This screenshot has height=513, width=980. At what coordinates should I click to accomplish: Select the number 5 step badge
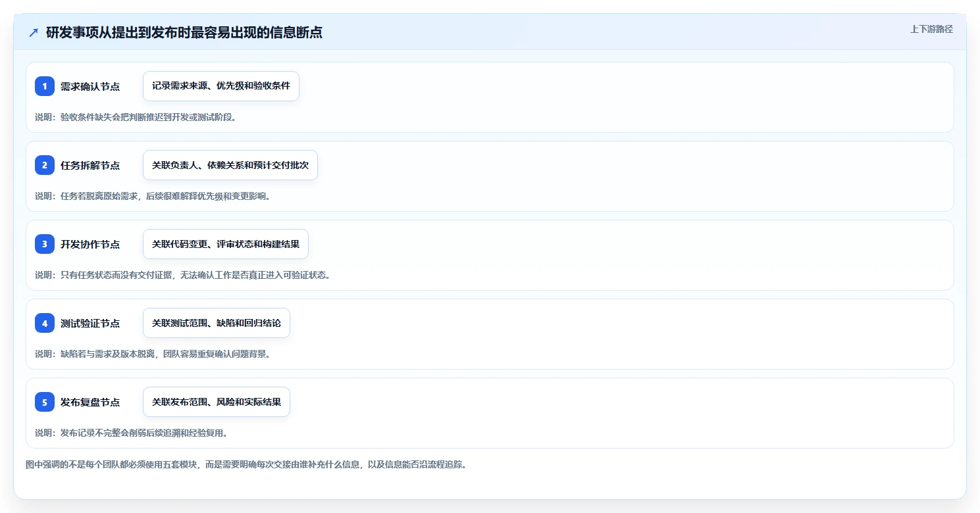(45, 402)
